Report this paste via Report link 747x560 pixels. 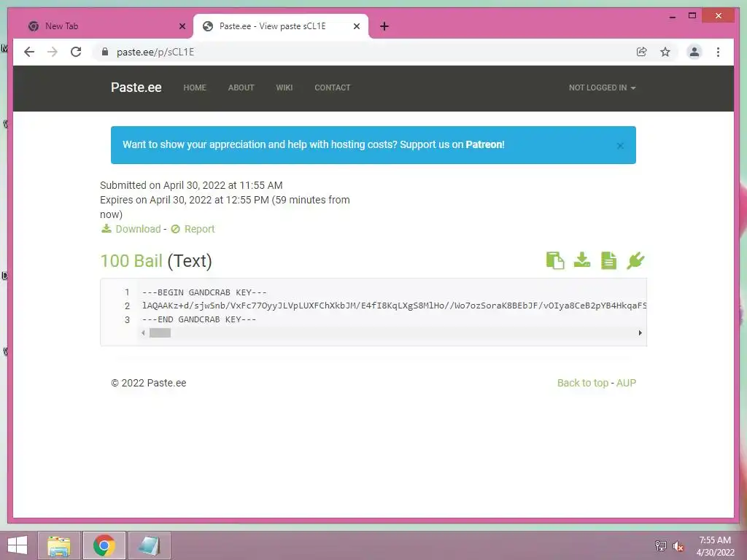(x=199, y=229)
